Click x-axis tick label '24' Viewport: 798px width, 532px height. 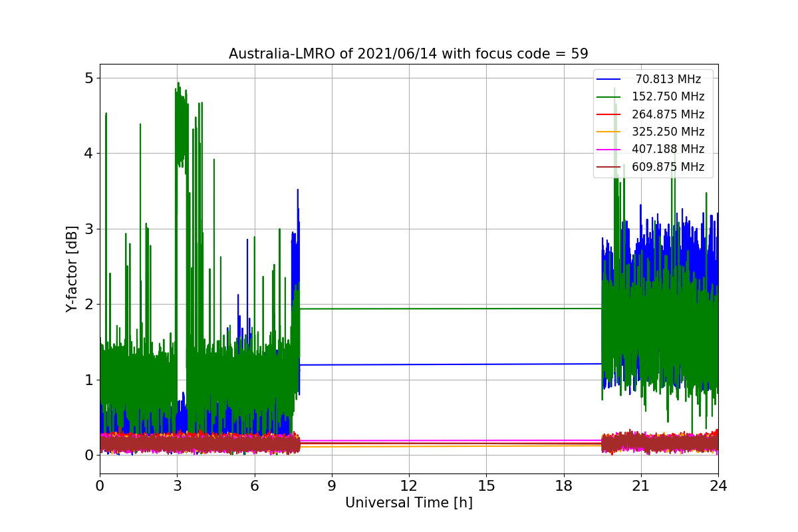(x=718, y=486)
